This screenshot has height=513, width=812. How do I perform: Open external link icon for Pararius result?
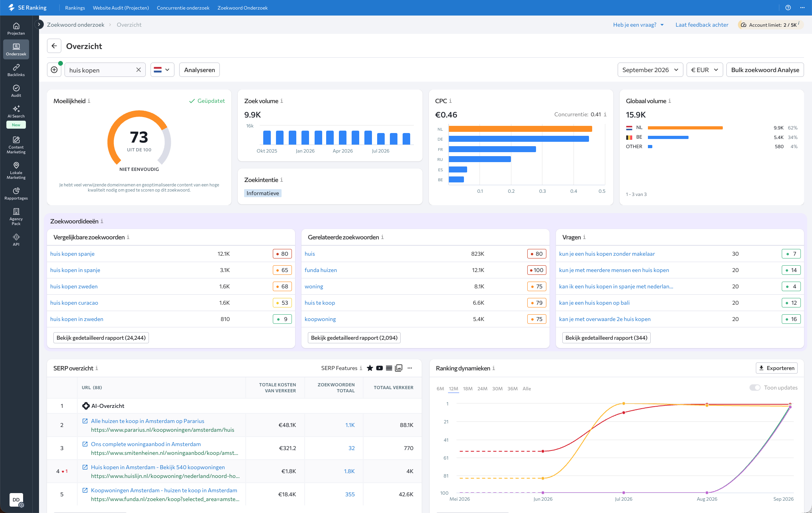[x=85, y=421]
